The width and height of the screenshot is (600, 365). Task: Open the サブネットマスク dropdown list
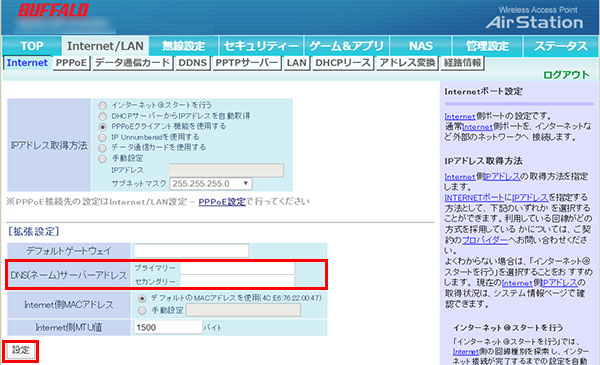211,184
